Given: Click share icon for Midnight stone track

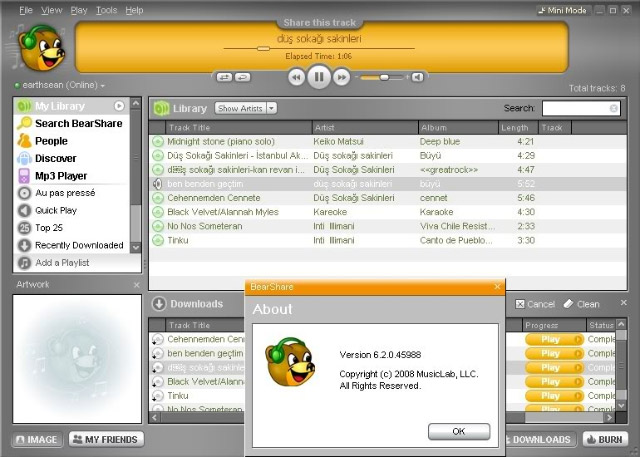Looking at the screenshot, I should pyautogui.click(x=158, y=142).
